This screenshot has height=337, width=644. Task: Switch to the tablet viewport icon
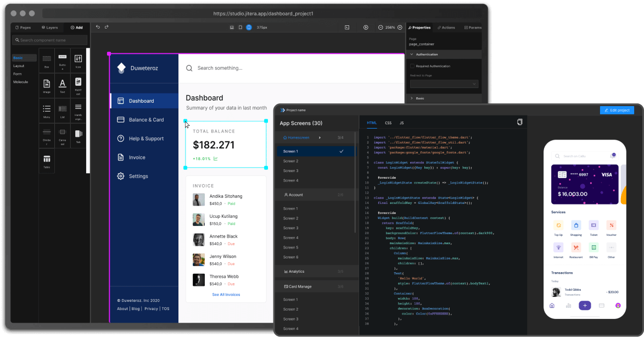click(x=240, y=27)
